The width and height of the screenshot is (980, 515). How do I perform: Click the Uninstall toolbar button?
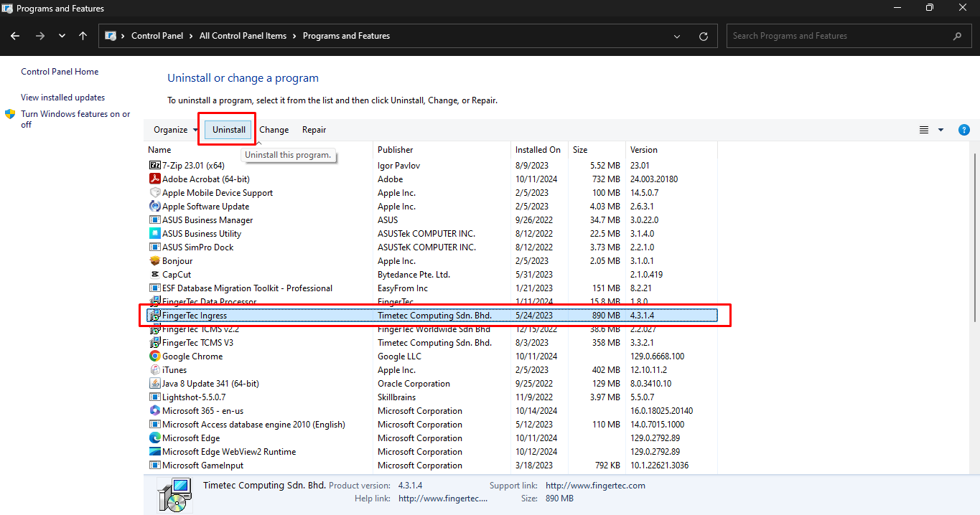tap(229, 130)
